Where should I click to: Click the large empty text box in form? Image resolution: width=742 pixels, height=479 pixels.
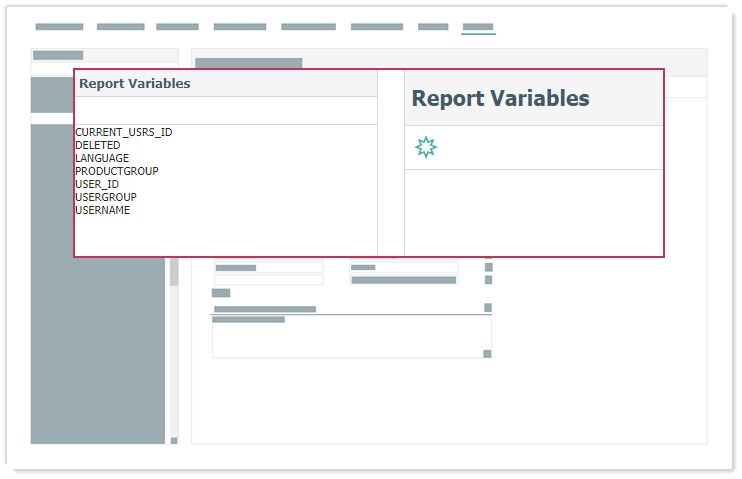click(350, 340)
